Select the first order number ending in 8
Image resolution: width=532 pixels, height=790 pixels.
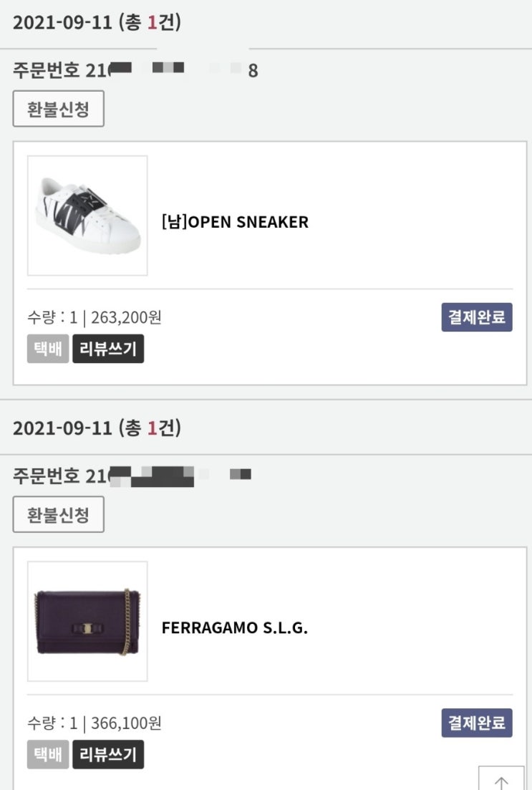point(135,70)
